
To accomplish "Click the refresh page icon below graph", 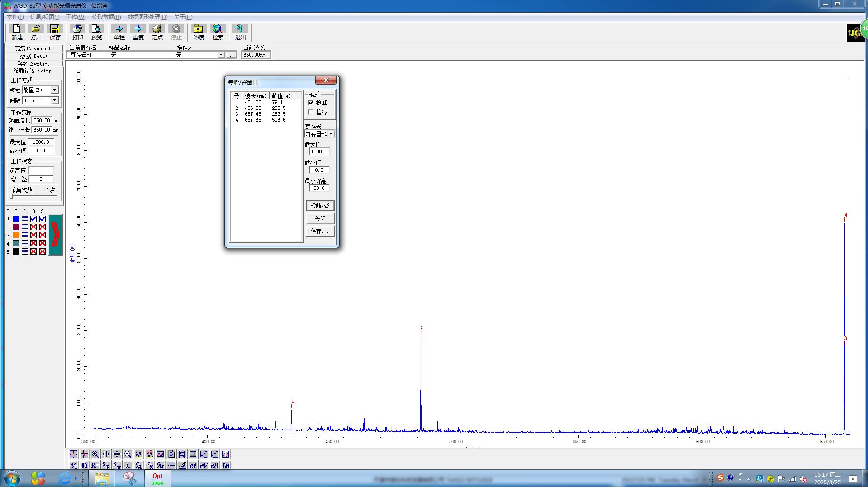I will click(171, 454).
